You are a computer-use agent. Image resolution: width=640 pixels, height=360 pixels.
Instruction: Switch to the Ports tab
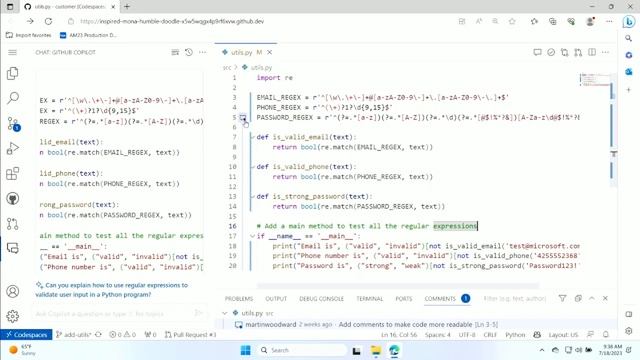(x=404, y=299)
